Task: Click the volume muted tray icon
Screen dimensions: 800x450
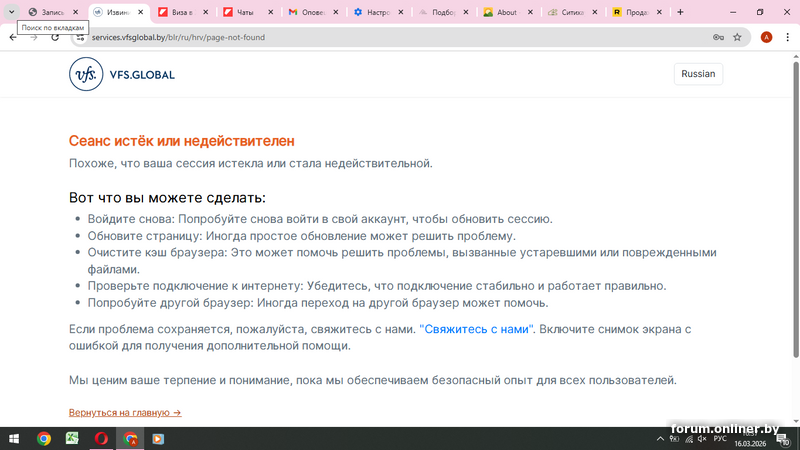Action: 703,439
